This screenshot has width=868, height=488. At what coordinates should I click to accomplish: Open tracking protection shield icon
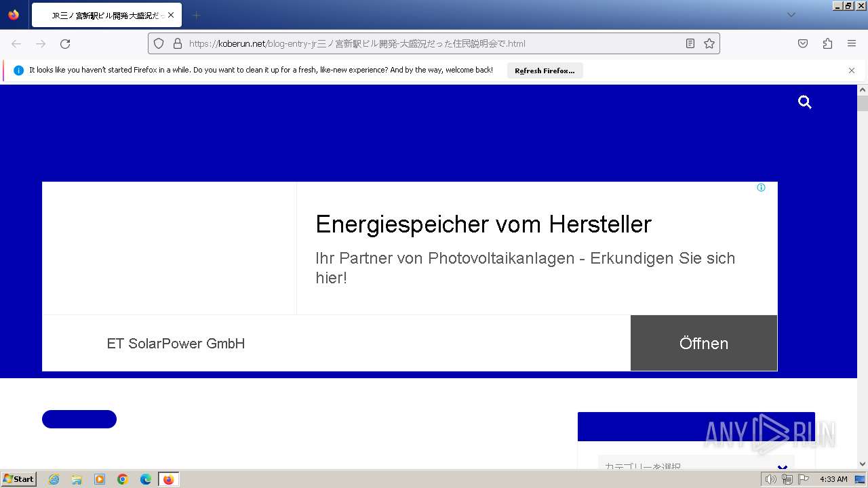pyautogui.click(x=159, y=43)
